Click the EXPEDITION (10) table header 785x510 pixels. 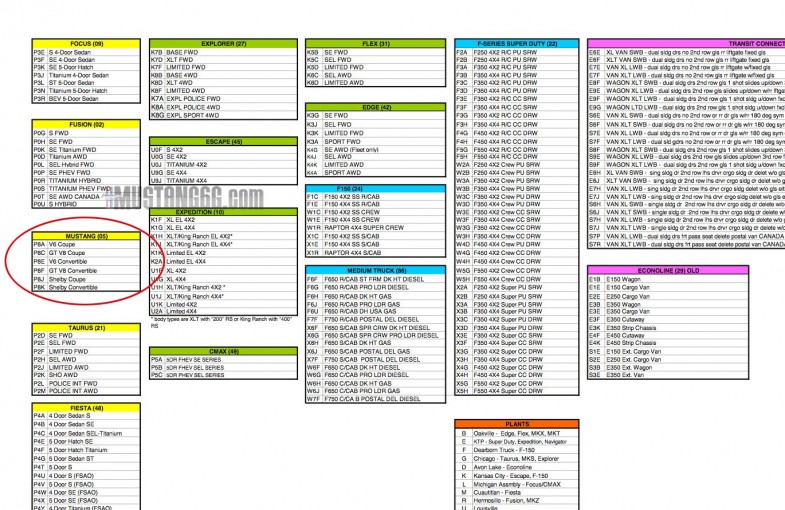pyautogui.click(x=223, y=212)
